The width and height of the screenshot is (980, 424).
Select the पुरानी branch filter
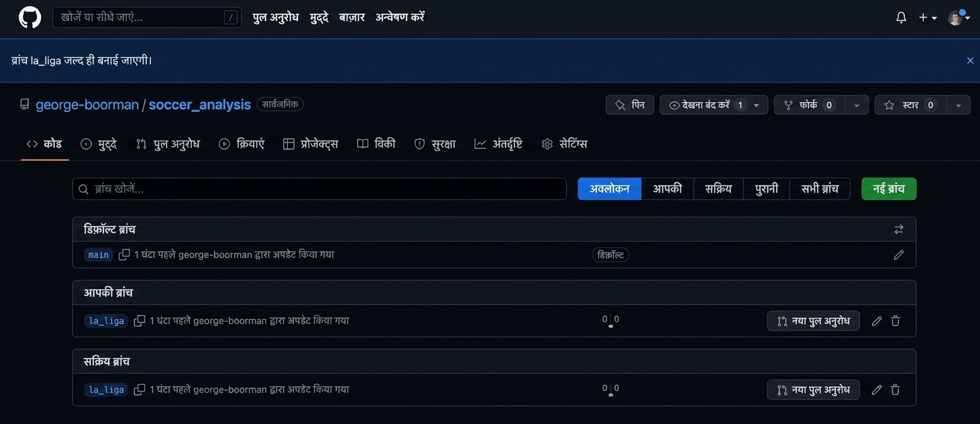click(x=767, y=189)
